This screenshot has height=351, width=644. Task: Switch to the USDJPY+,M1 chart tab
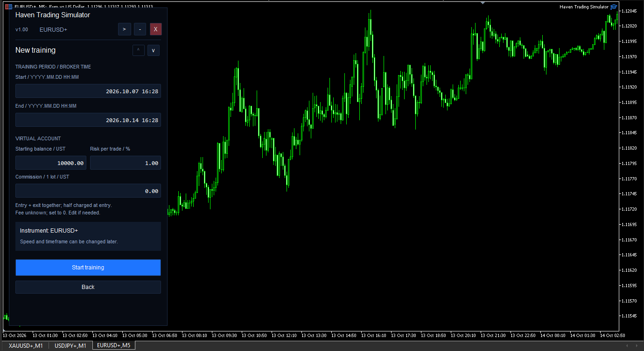[x=70, y=345]
